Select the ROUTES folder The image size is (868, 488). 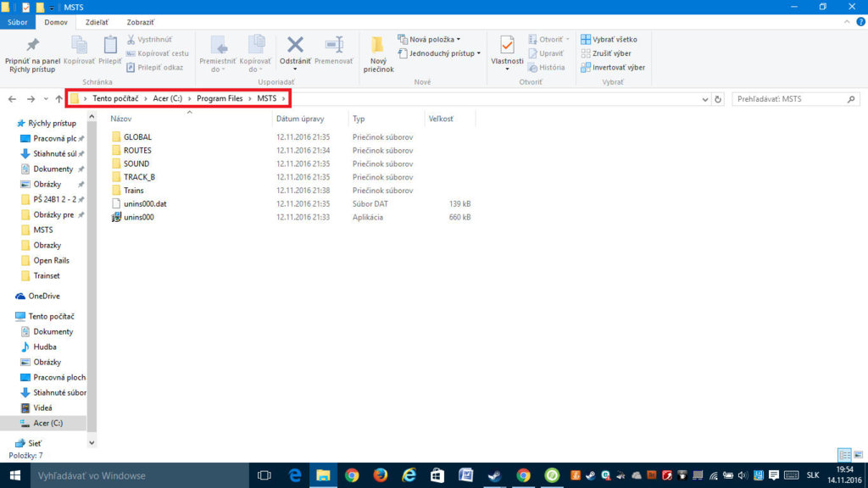137,150
